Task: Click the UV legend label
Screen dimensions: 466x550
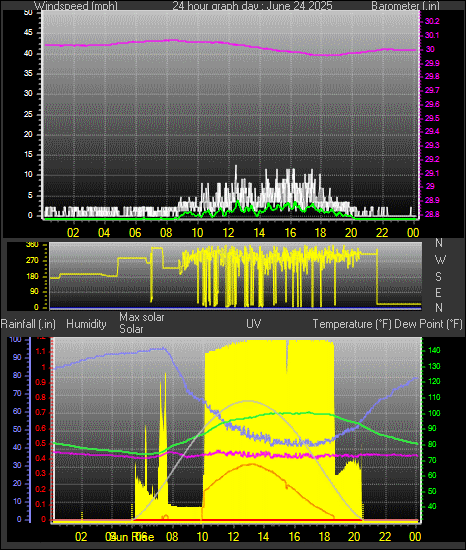Action: point(254,323)
